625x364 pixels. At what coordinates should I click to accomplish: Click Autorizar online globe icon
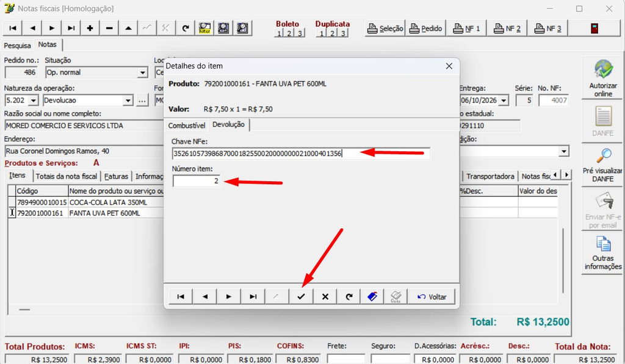tap(603, 78)
